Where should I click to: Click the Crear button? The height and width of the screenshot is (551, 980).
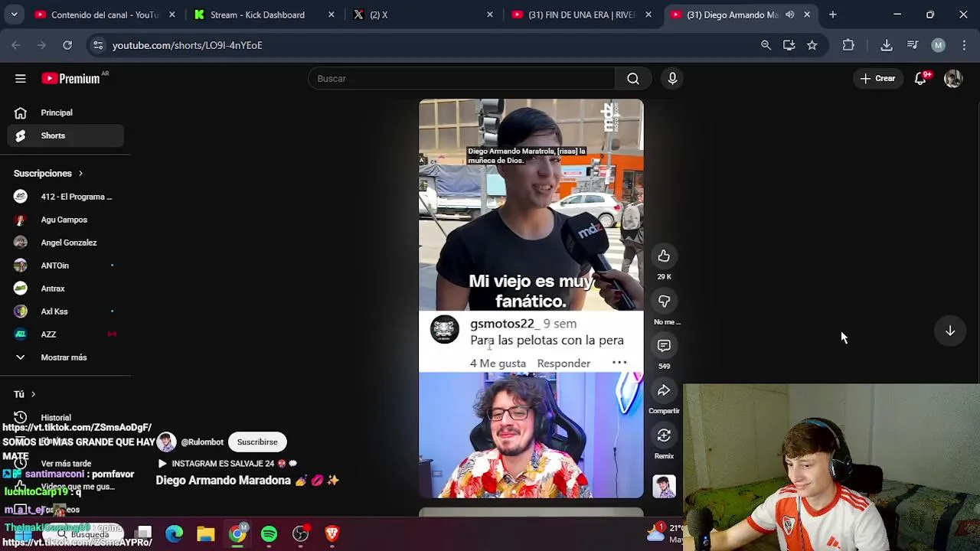pyautogui.click(x=877, y=78)
